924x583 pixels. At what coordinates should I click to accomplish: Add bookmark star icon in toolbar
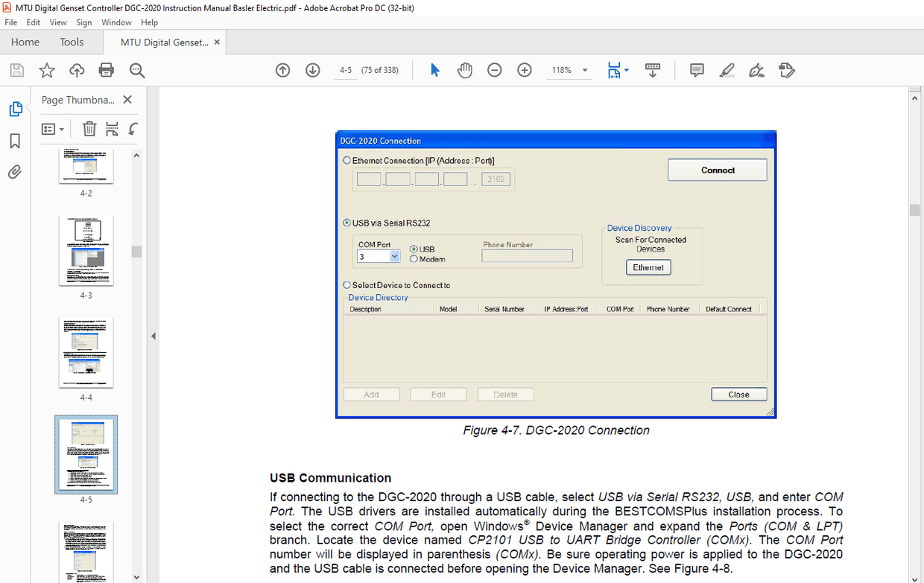pos(47,71)
